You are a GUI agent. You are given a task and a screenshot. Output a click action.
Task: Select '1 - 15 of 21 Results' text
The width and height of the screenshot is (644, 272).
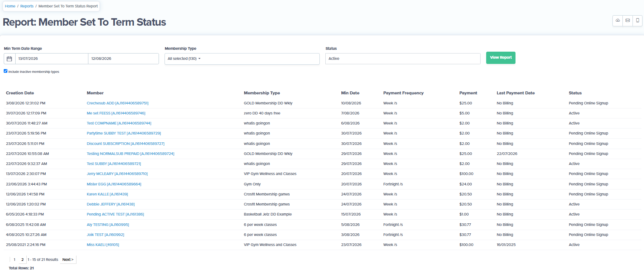[x=43, y=260]
